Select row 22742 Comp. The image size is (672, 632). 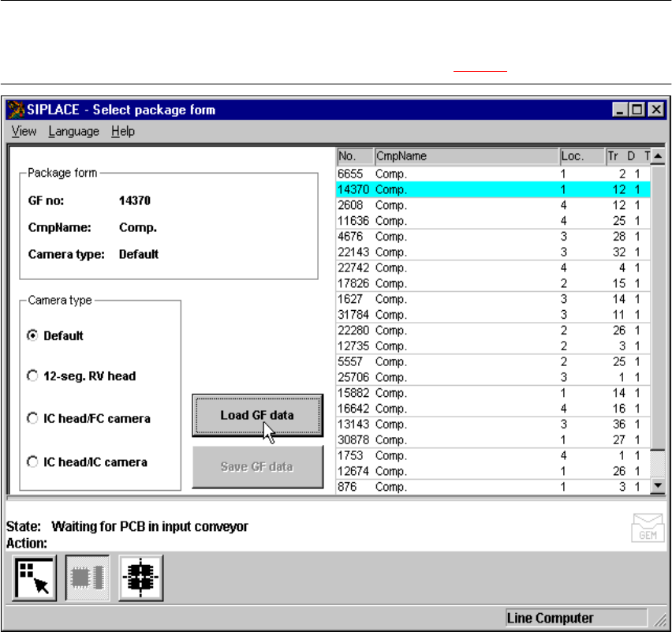coord(493,268)
